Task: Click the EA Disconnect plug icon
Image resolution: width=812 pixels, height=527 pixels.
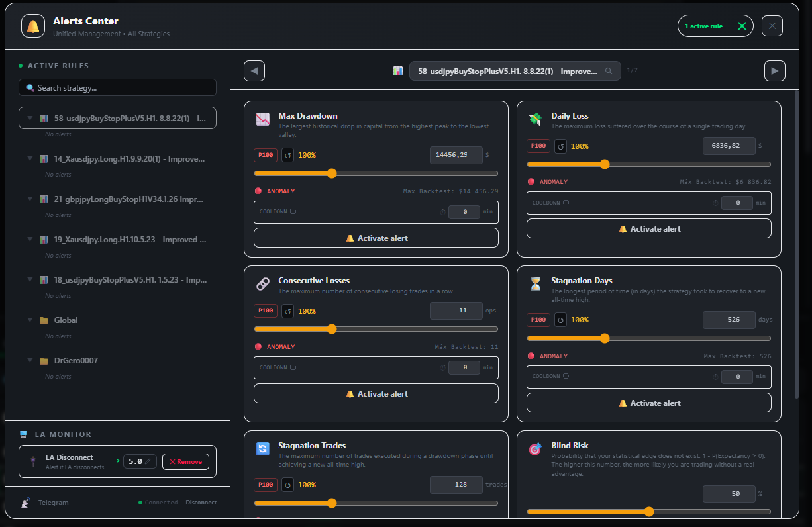Action: click(x=32, y=461)
